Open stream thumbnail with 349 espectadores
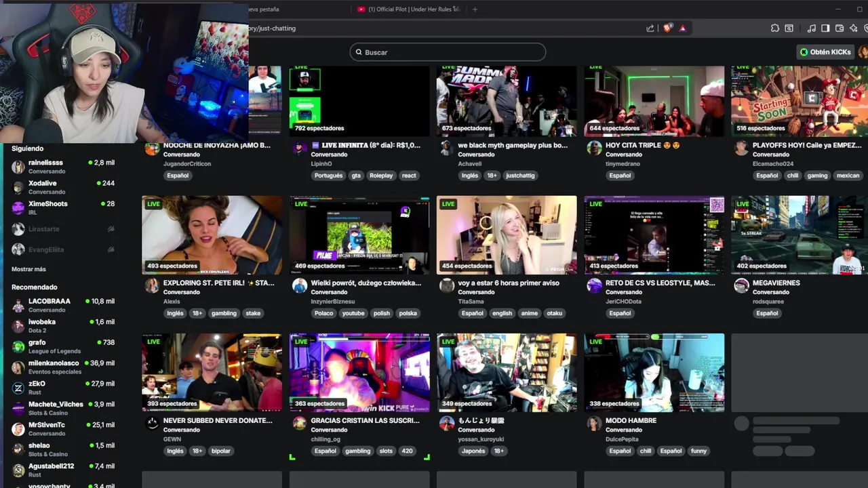Viewport: 868px width, 488px height. [x=507, y=373]
